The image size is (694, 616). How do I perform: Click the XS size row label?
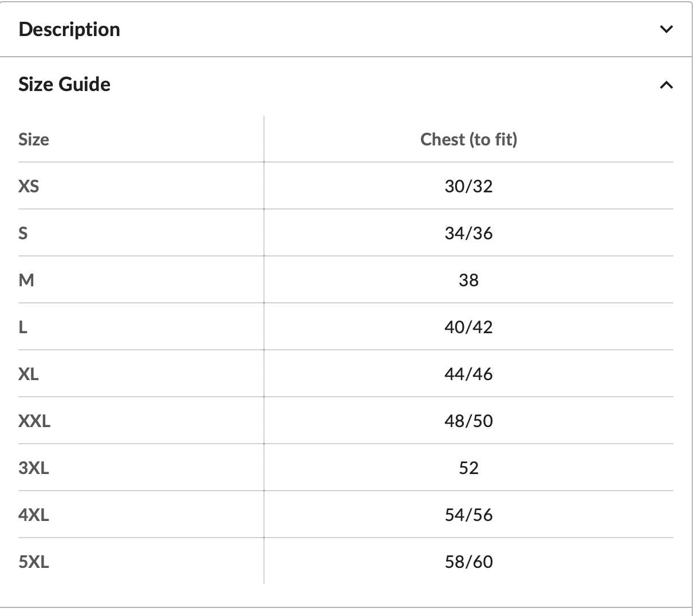(29, 186)
